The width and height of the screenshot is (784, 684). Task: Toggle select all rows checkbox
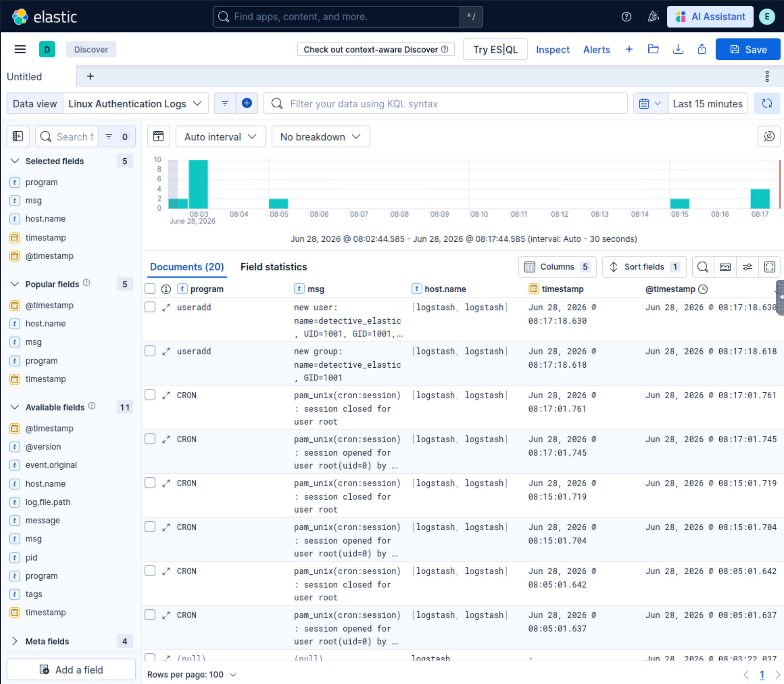point(150,289)
